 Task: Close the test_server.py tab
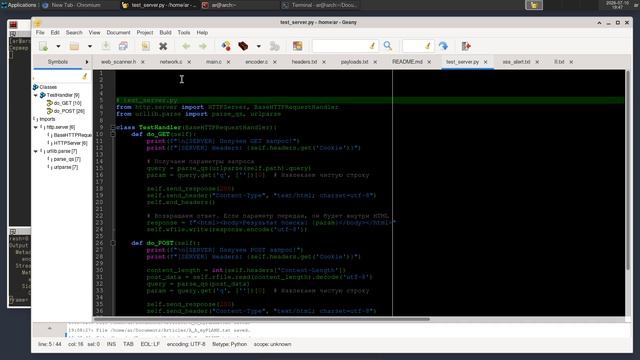(485, 62)
